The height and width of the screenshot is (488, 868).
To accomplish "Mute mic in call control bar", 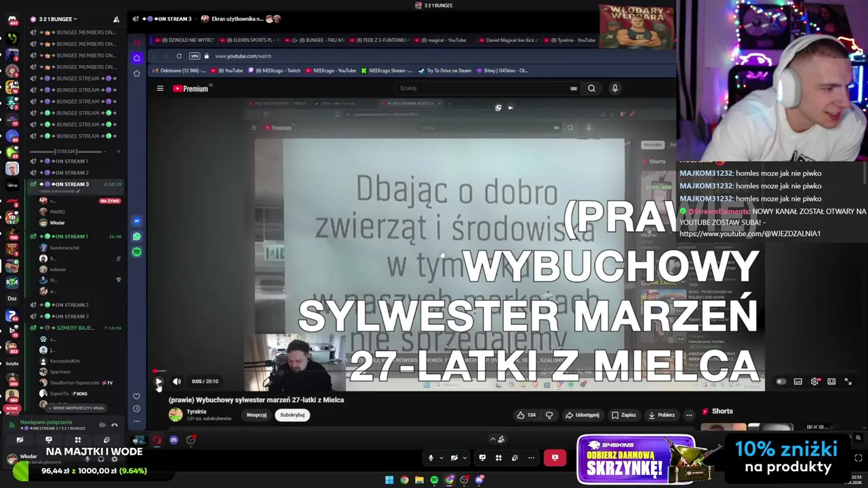I will pyautogui.click(x=431, y=457).
